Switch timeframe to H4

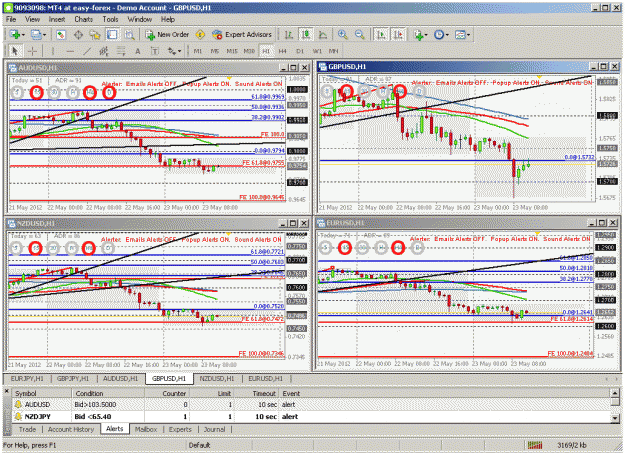[283, 51]
